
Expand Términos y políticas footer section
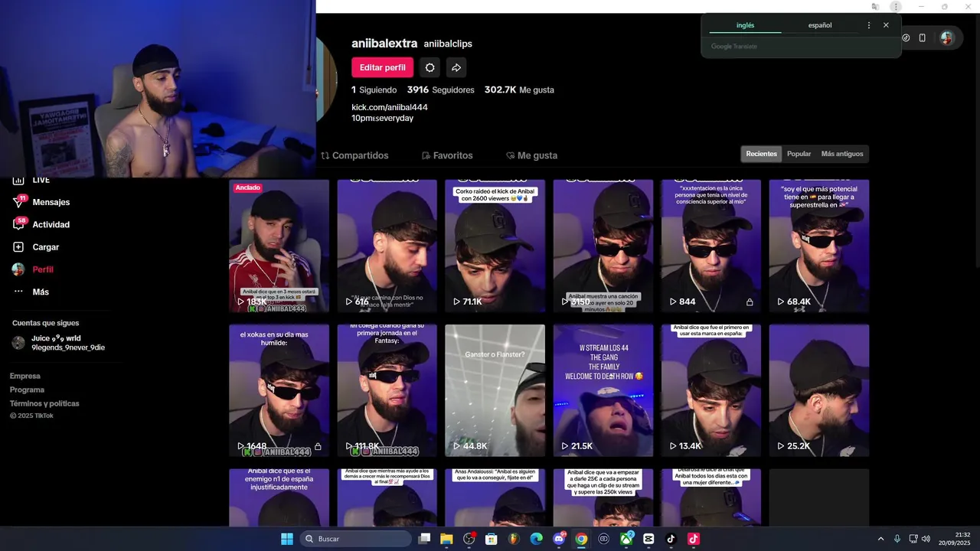tap(44, 403)
